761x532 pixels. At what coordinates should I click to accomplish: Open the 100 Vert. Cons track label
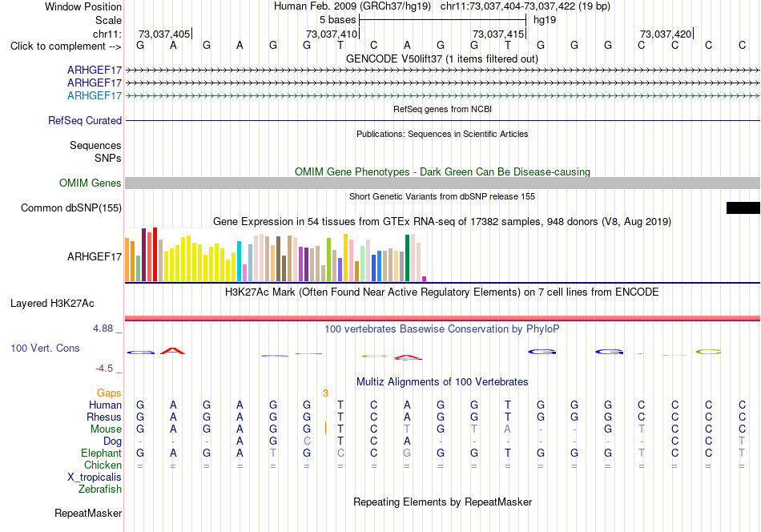pyautogui.click(x=45, y=348)
